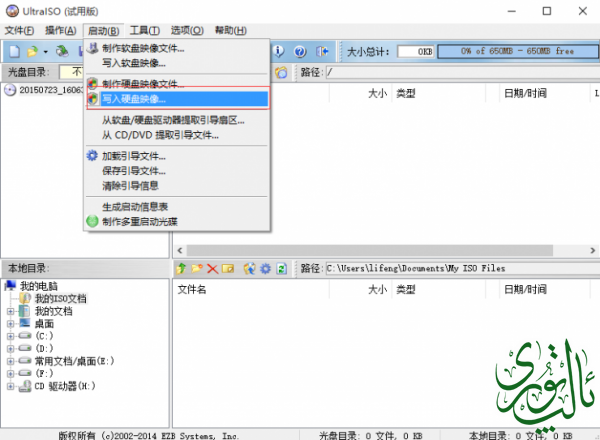
Task: Select 制作多重启动光碟 menu entry
Action: (177, 222)
